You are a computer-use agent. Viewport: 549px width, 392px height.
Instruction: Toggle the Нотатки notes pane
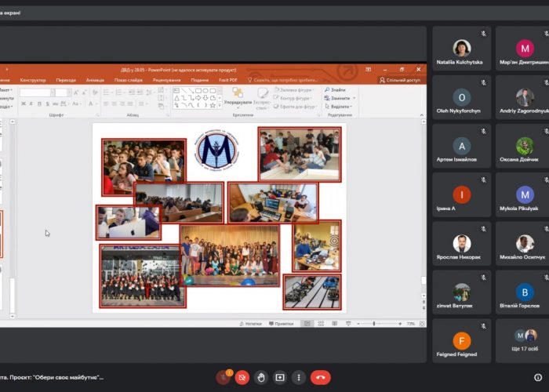[x=249, y=324]
